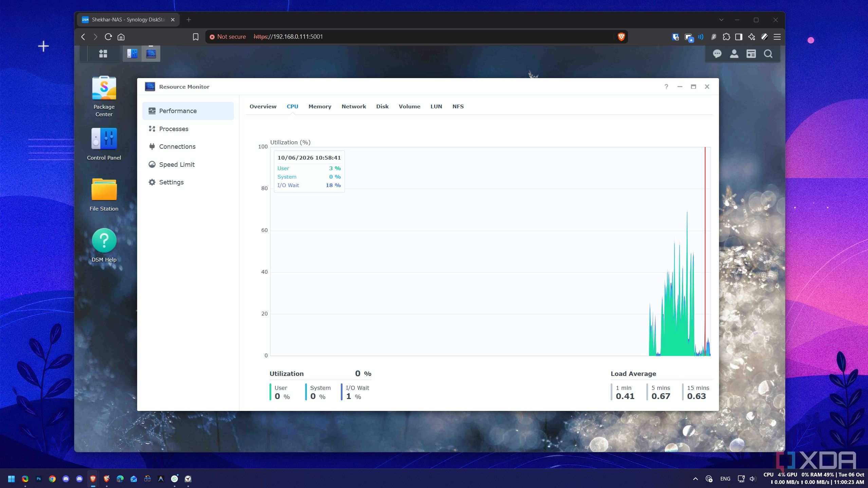Switch to Control Panel in DSM taskbar
Viewport: 868px width, 488px height.
point(132,54)
